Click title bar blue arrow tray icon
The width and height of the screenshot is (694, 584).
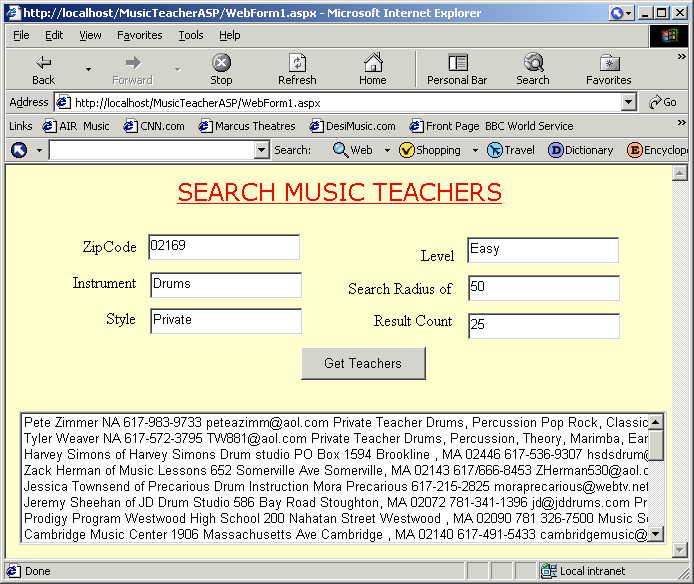coord(617,13)
